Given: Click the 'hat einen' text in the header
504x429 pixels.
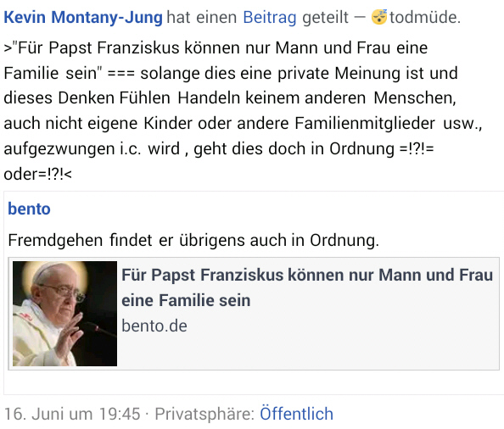Looking at the screenshot, I should point(202,17).
